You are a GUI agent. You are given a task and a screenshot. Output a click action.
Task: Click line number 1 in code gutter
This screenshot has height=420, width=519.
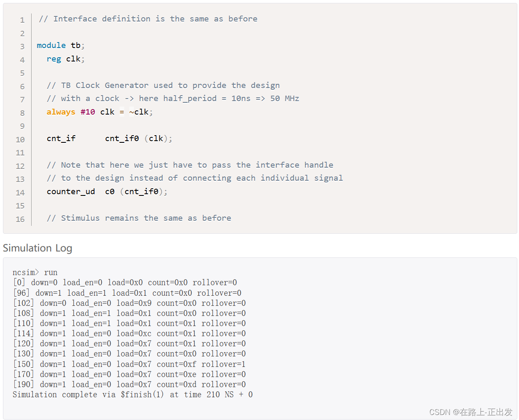pos(22,20)
